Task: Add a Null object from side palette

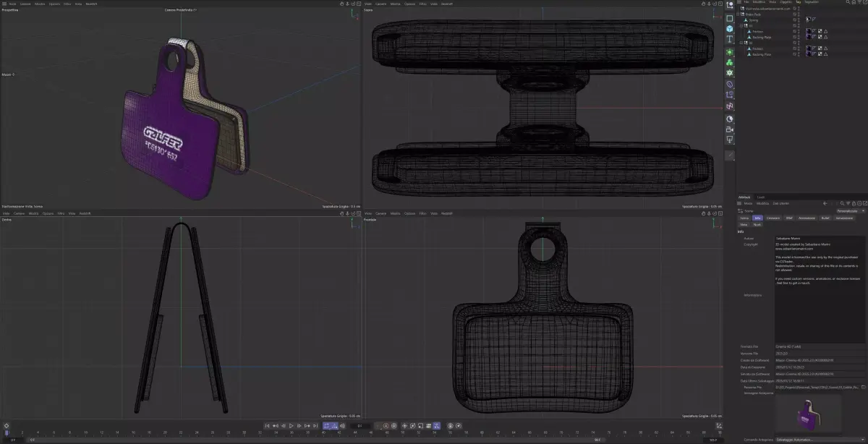Action: (729, 5)
